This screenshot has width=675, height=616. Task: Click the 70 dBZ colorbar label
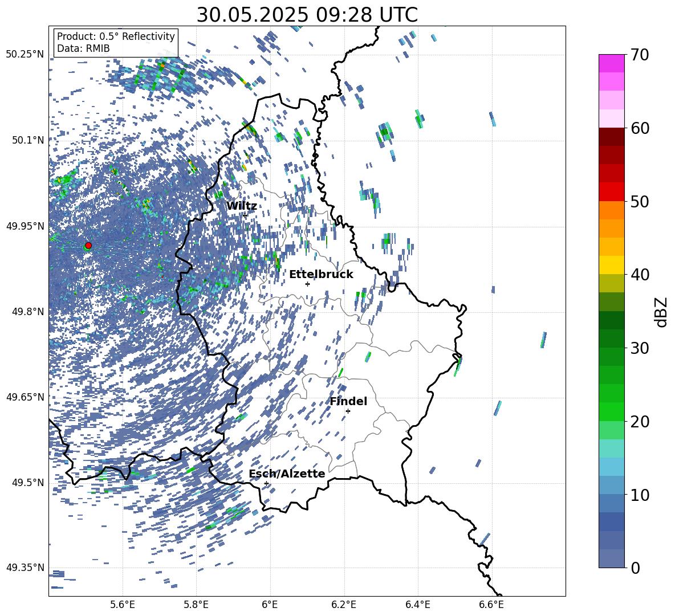[x=640, y=55]
